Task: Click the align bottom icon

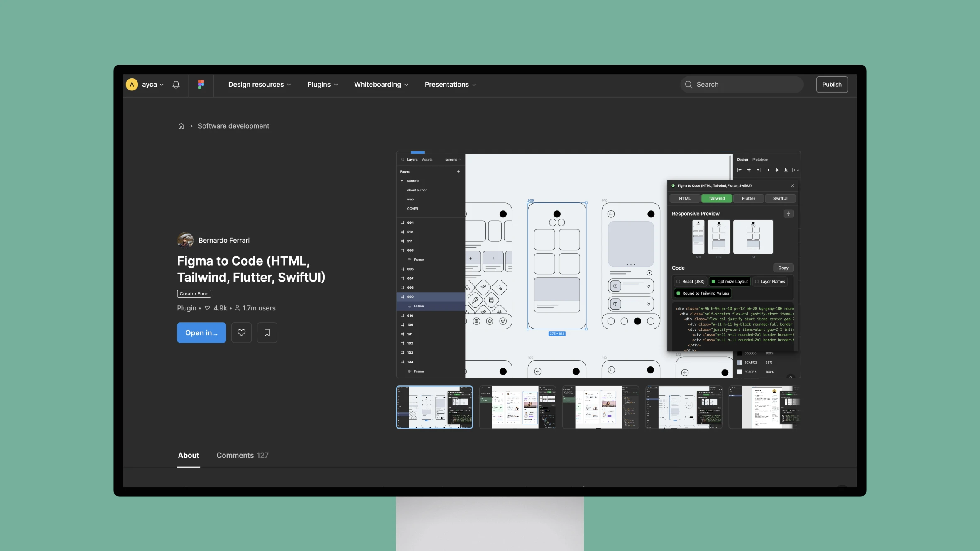Action: [x=786, y=170]
